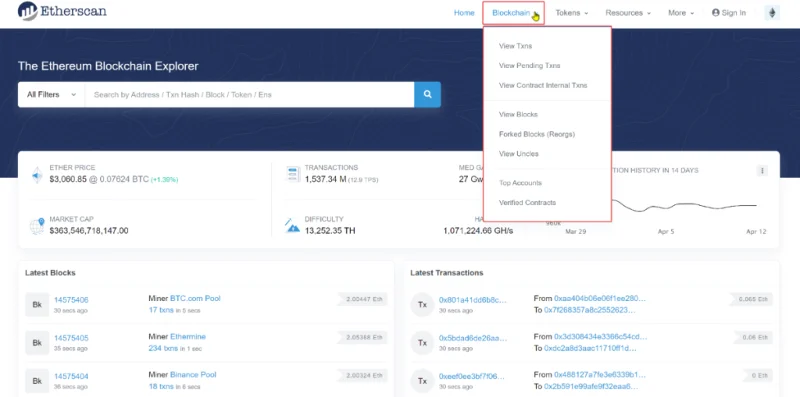Select View Blocks menu entry
800x397 pixels.
click(x=518, y=114)
